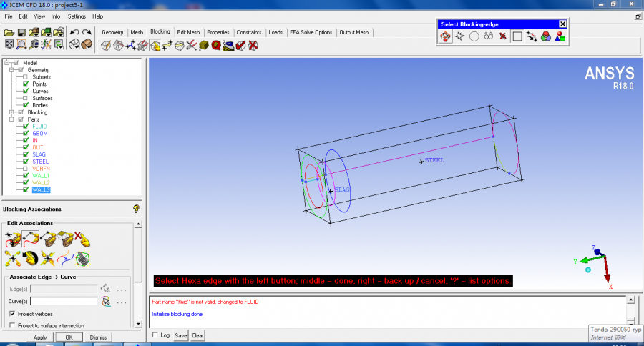This screenshot has width=644, height=346.
Task: Click the Fit Window icon
Action: (9, 45)
